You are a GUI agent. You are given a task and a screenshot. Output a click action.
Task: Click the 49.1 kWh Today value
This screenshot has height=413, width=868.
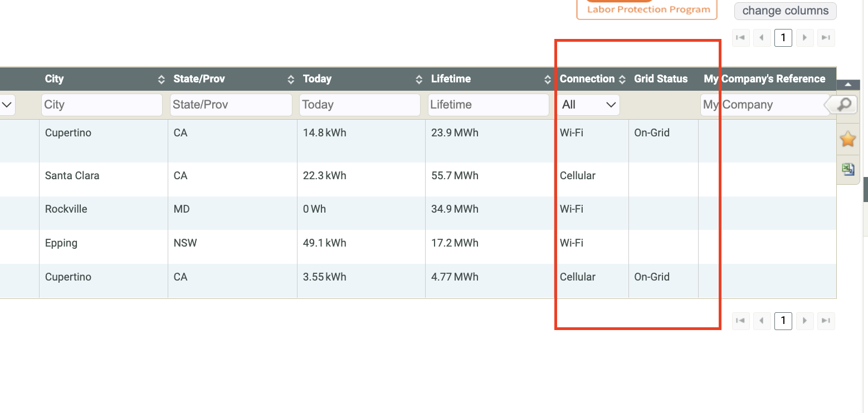324,243
